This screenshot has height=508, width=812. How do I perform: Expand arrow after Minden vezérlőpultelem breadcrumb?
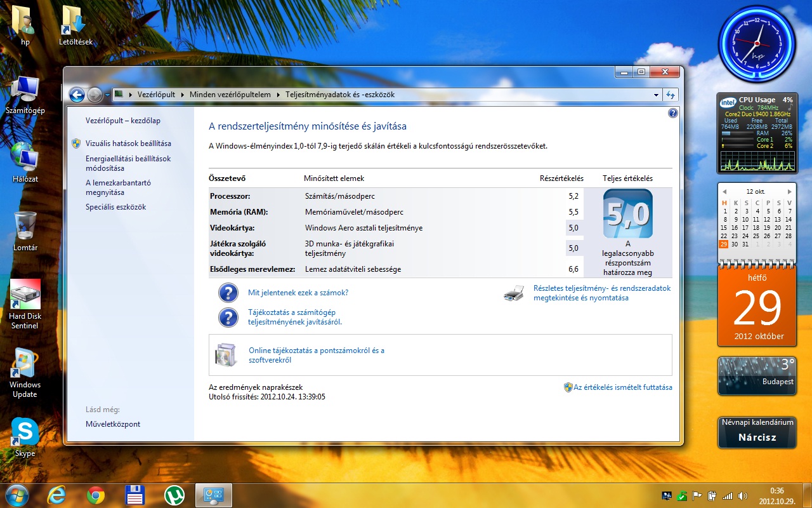pyautogui.click(x=278, y=95)
